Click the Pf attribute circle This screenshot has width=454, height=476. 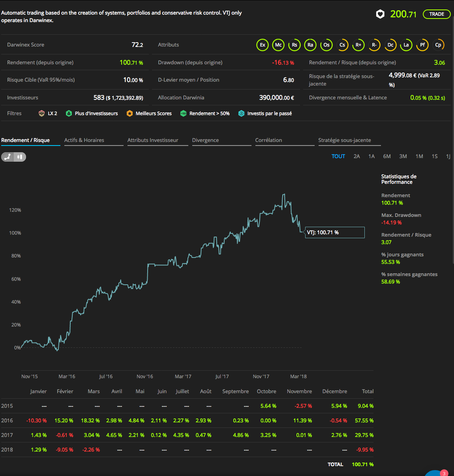click(x=422, y=45)
